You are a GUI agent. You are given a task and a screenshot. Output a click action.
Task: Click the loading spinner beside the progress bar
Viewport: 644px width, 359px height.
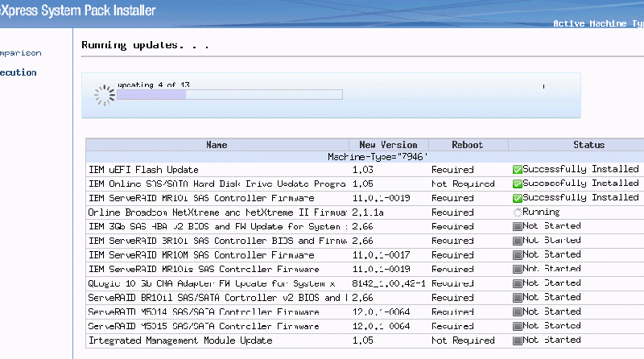tap(105, 95)
